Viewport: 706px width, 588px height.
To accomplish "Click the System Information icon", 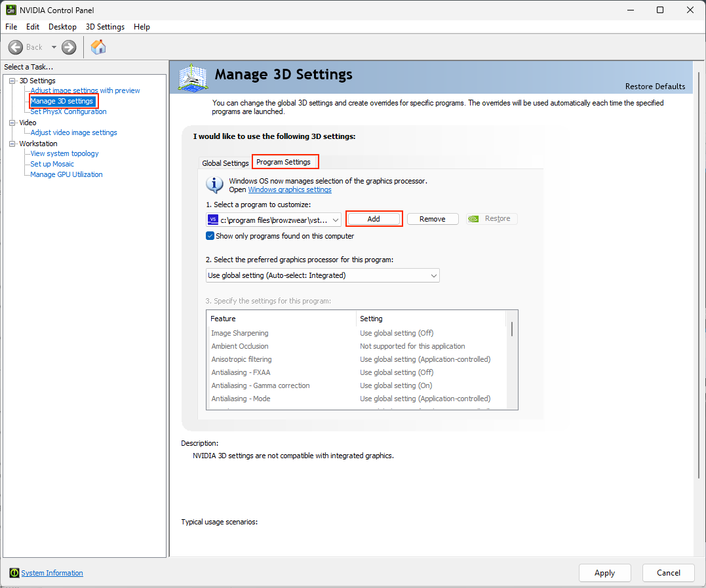I will 14,573.
